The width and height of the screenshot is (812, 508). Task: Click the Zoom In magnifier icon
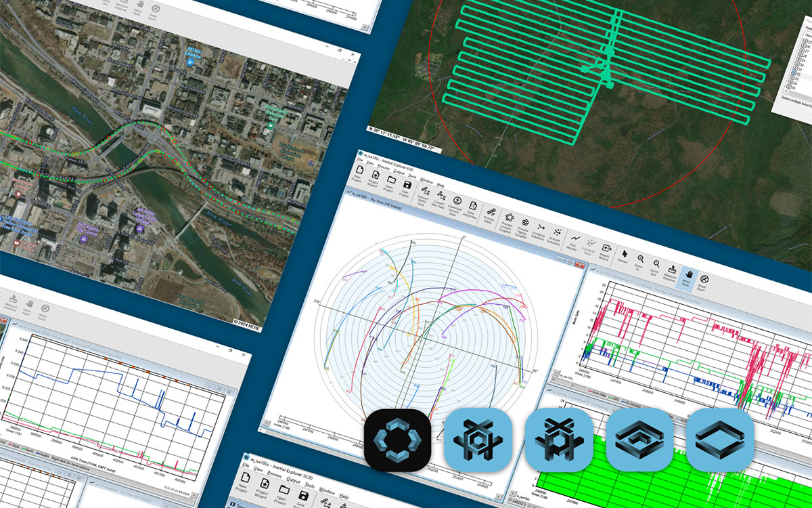coord(639,260)
